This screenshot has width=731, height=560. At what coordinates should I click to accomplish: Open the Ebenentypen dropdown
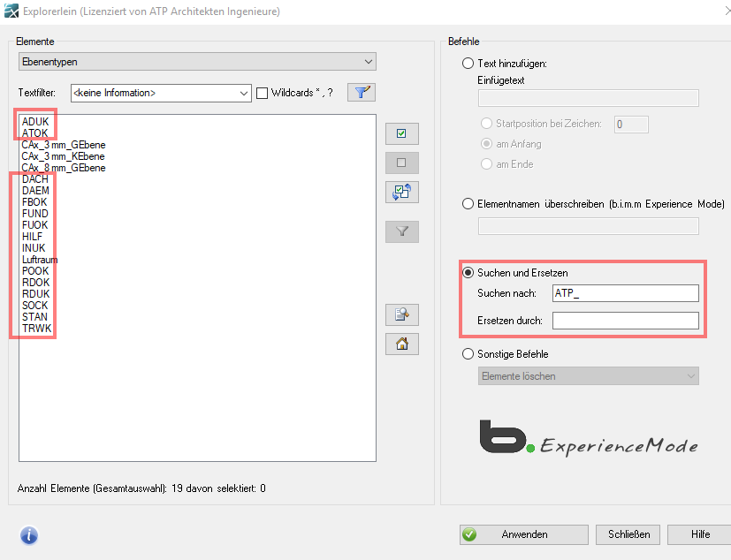point(197,61)
